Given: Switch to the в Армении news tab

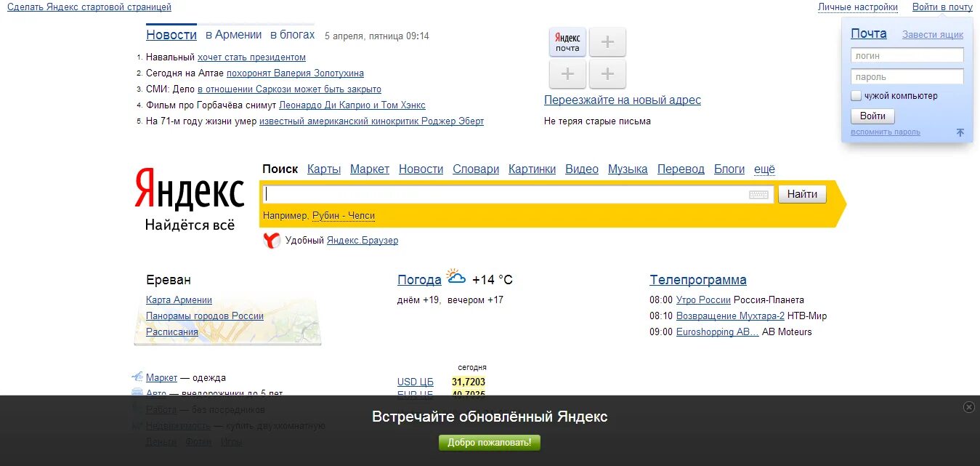Looking at the screenshot, I should 233,35.
